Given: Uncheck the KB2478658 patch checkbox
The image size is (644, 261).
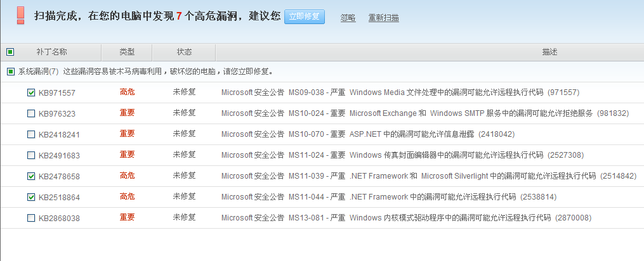Looking at the screenshot, I should [x=31, y=176].
